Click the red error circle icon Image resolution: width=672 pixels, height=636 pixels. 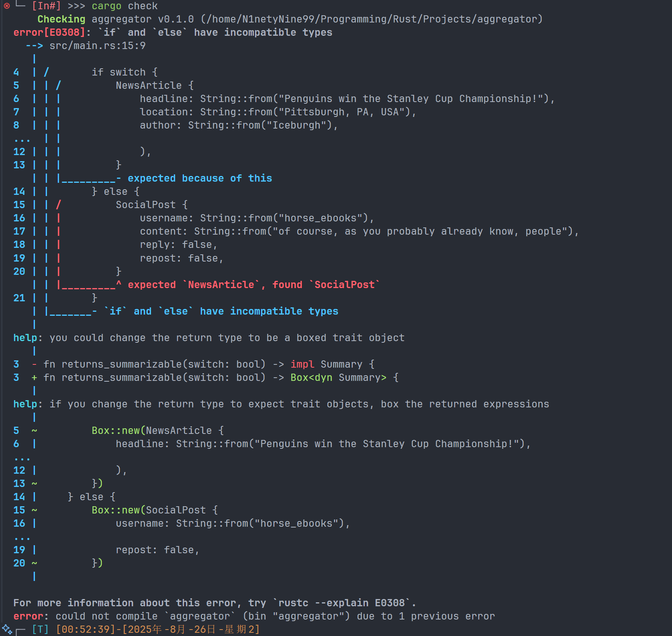7,6
